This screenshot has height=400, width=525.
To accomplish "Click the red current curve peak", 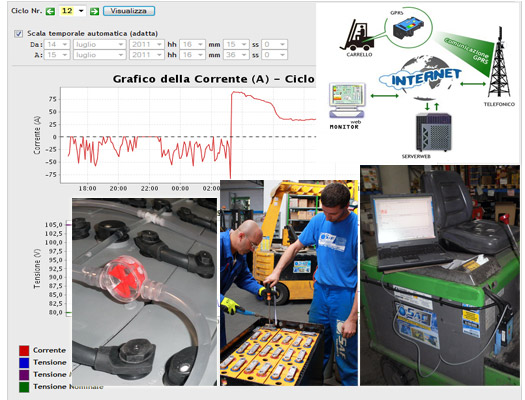I will (x=236, y=92).
